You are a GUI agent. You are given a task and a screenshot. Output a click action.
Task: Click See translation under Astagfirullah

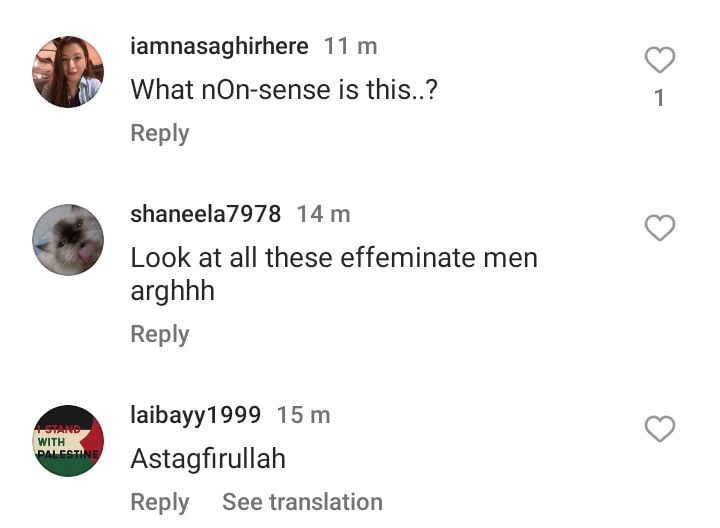pyautogui.click(x=302, y=502)
